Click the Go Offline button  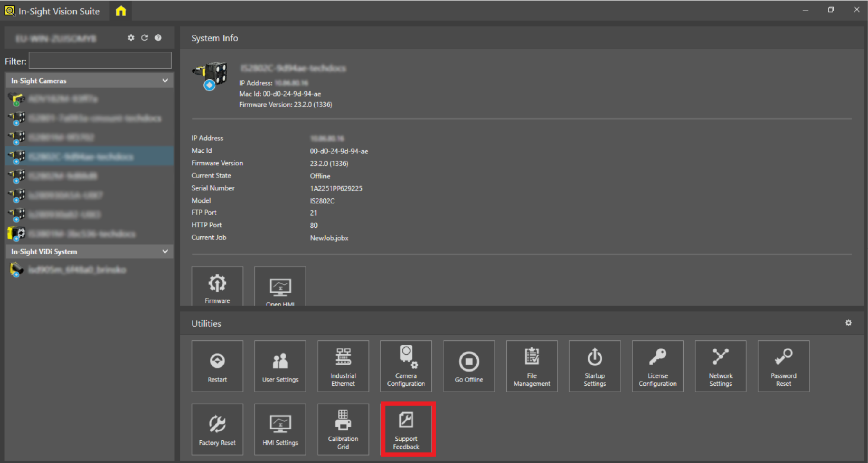[x=469, y=366]
